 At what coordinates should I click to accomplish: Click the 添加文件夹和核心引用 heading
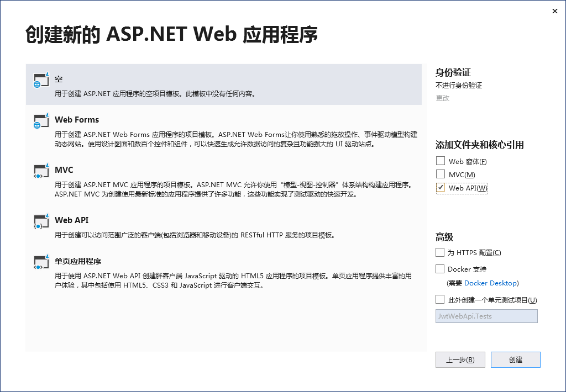pos(479,145)
